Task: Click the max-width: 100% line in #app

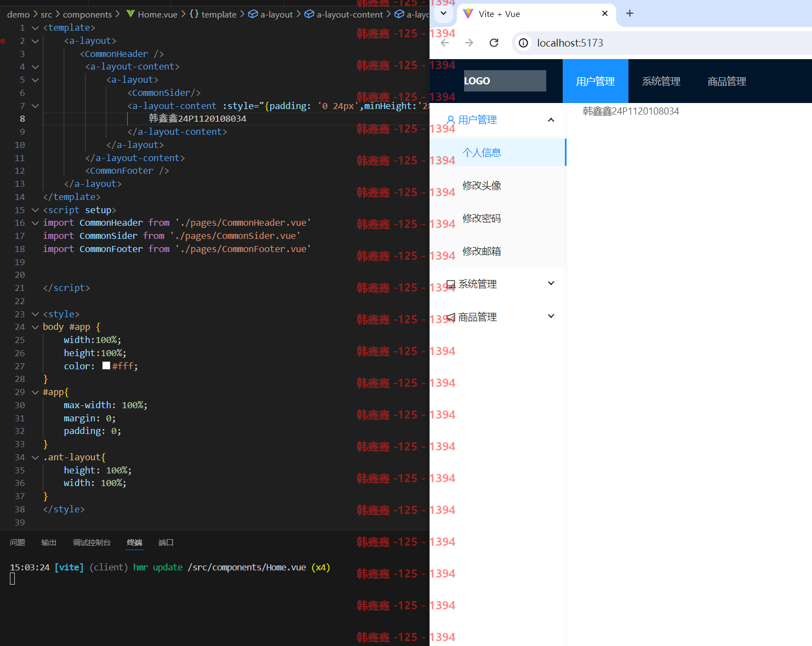Action: click(x=106, y=405)
